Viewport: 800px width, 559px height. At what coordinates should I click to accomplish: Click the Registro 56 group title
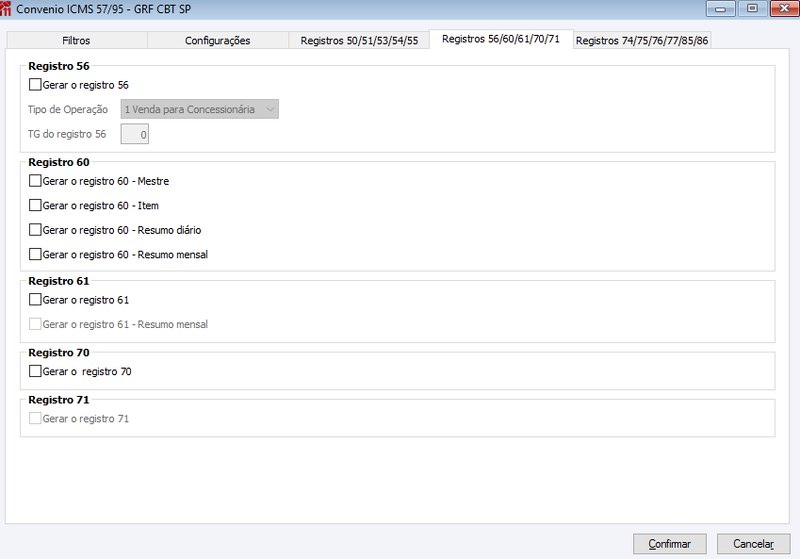[59, 66]
